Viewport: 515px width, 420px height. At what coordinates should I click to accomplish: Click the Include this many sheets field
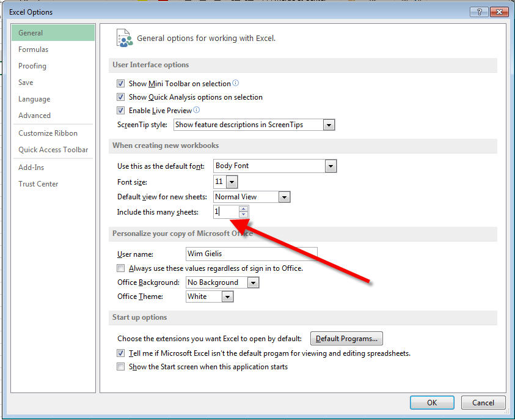pyautogui.click(x=226, y=212)
